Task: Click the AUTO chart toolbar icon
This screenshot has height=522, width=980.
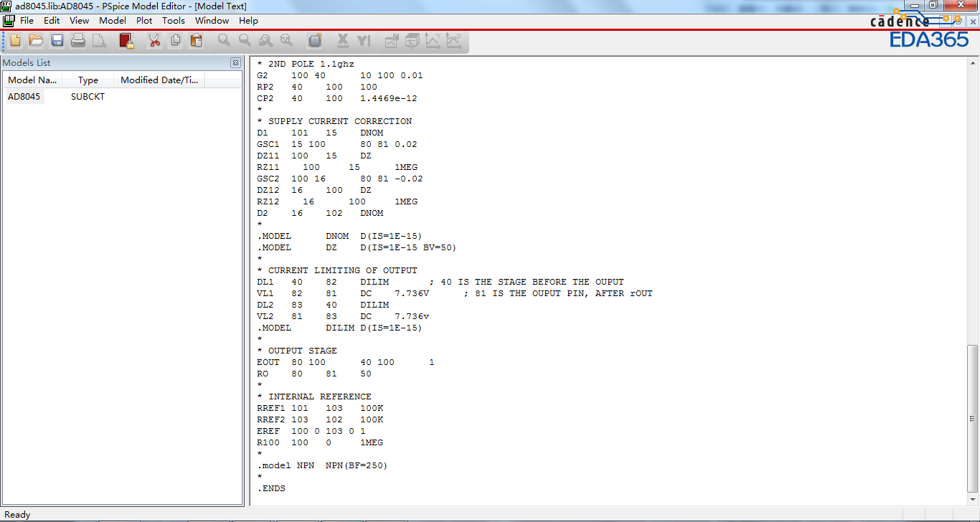Action: 453,41
